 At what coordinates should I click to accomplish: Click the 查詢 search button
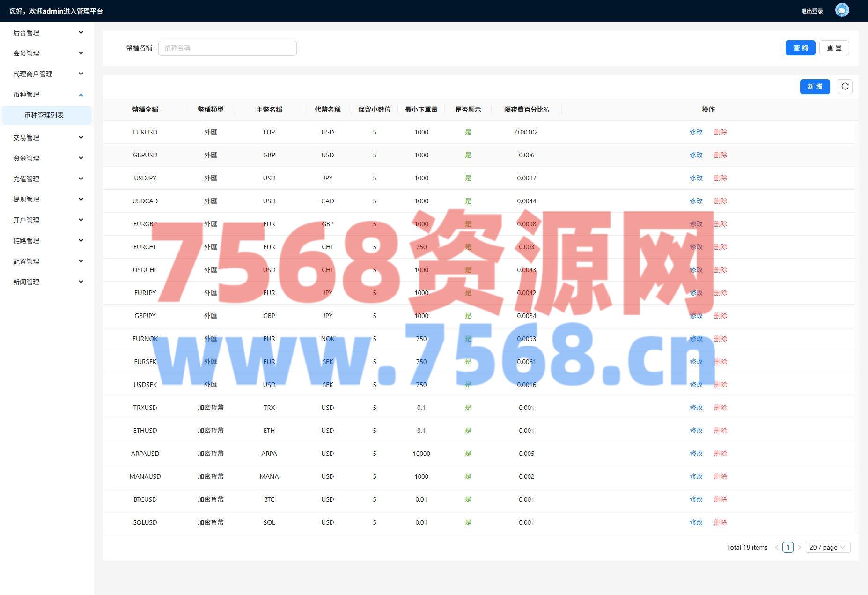pyautogui.click(x=800, y=48)
